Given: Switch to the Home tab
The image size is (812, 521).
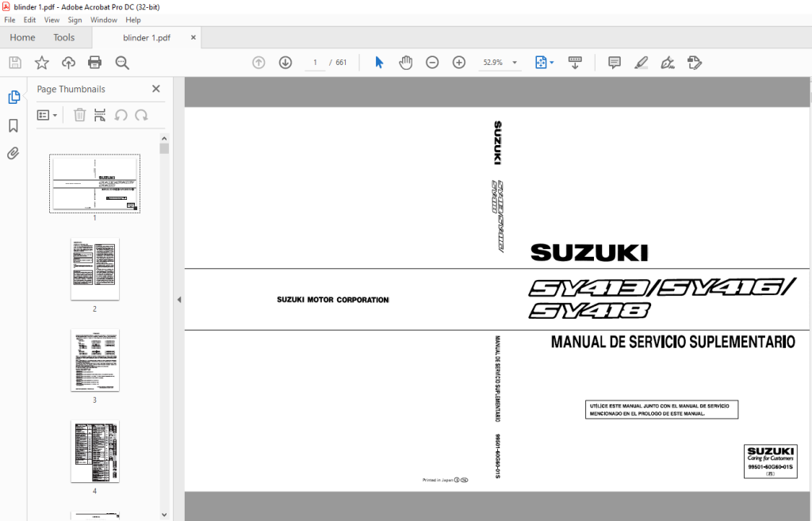Looking at the screenshot, I should click(x=22, y=37).
